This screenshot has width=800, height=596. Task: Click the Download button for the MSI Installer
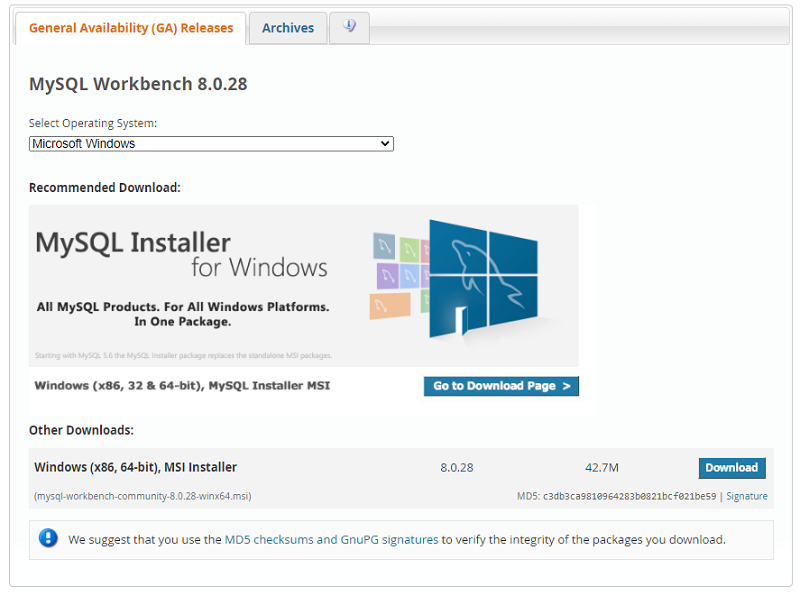[x=731, y=467]
